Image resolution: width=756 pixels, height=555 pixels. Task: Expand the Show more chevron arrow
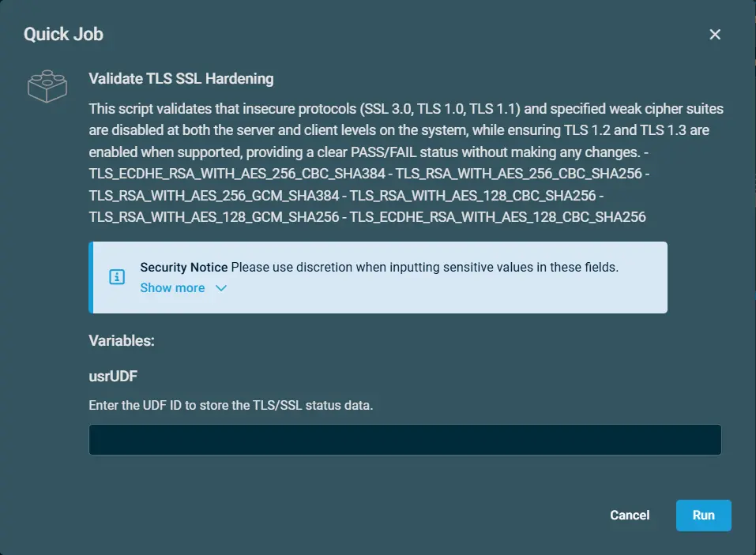(221, 288)
